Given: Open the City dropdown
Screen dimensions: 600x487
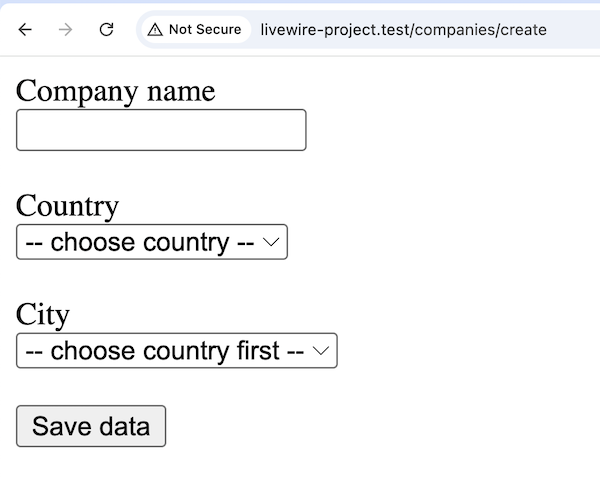Looking at the screenshot, I should click(177, 350).
